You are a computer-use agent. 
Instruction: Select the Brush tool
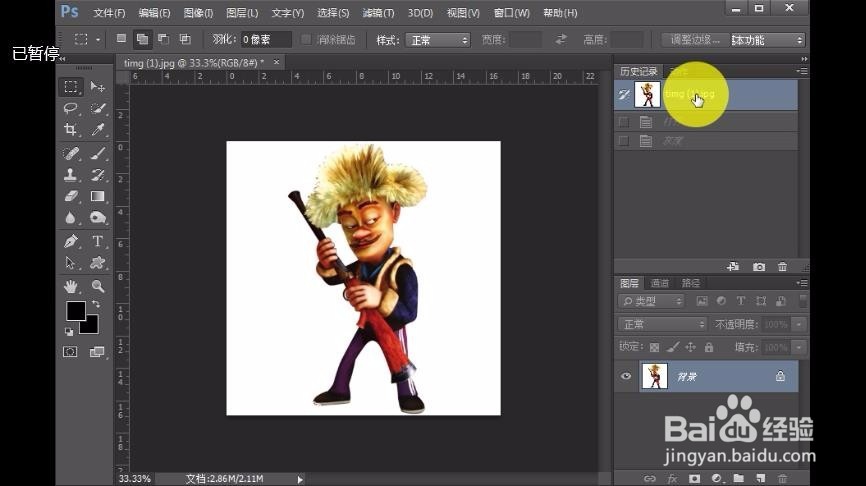pos(98,153)
